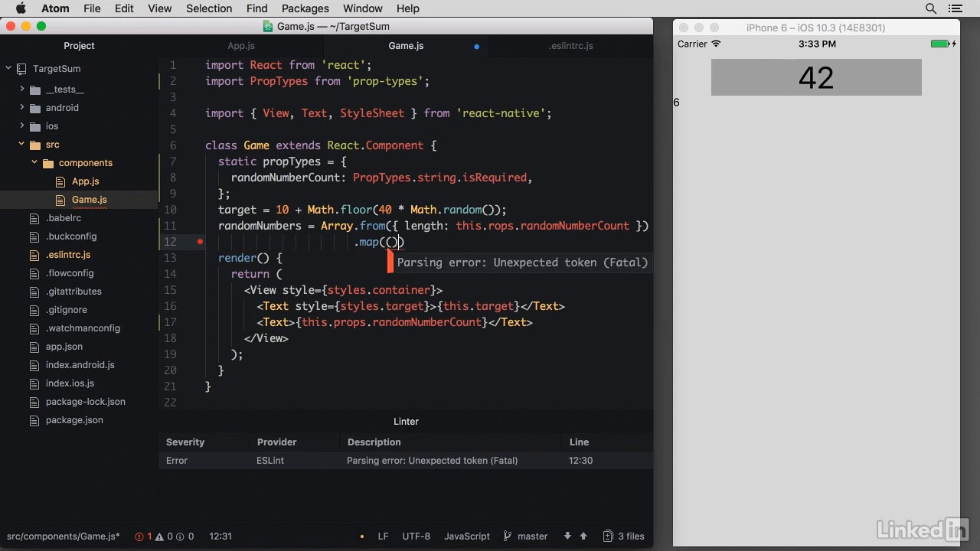
Task: Switch to the .eslintrc.js tab
Action: [x=571, y=46]
